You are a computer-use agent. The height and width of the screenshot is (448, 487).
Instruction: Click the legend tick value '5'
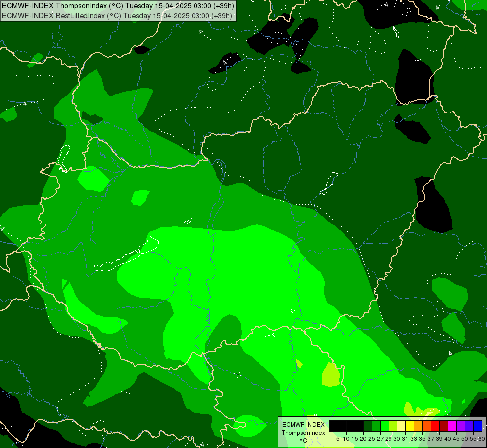click(338, 439)
